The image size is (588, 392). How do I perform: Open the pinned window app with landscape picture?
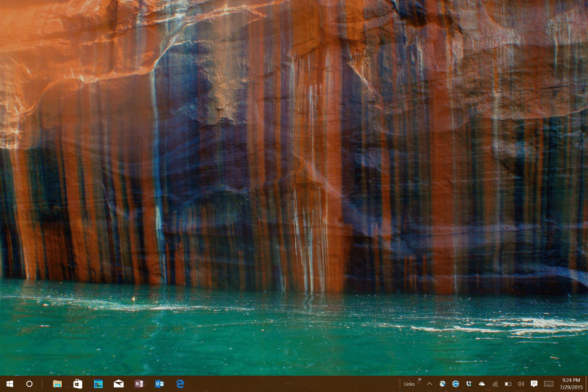click(x=98, y=384)
